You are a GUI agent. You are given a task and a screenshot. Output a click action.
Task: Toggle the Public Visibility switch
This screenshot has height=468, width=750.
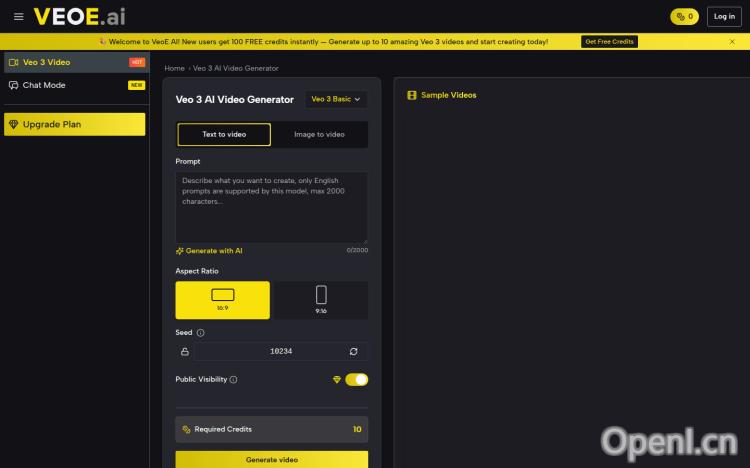click(x=357, y=379)
